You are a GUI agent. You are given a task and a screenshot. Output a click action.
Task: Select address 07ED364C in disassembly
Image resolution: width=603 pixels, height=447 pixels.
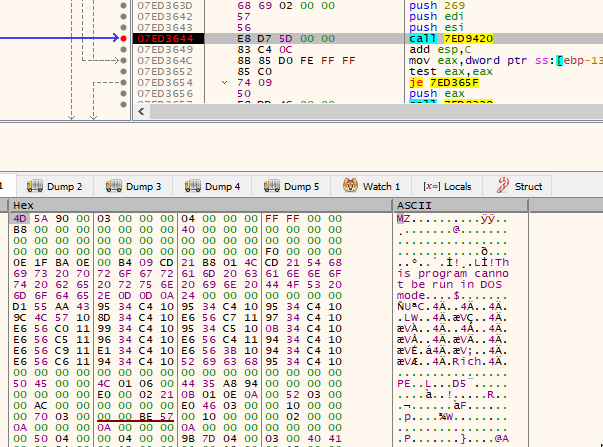(165, 60)
